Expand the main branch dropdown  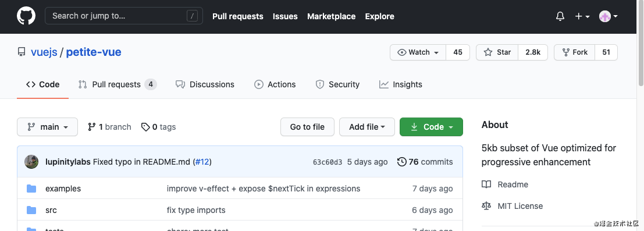tap(47, 127)
